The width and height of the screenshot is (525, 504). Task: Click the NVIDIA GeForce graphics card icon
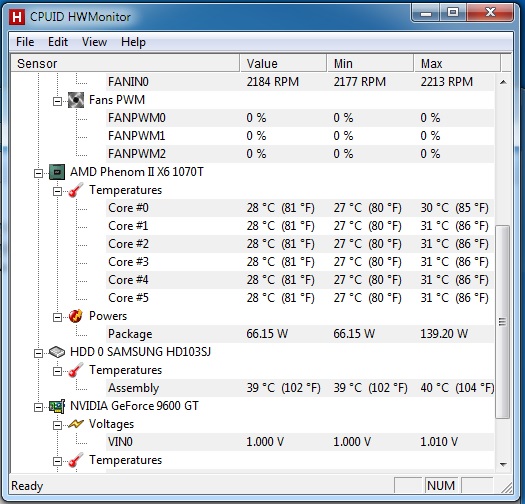[57, 406]
